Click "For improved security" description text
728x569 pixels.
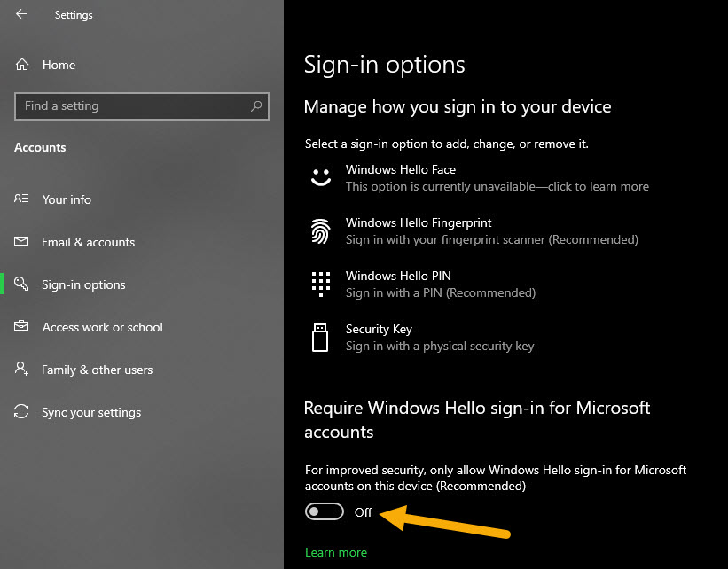pyautogui.click(x=496, y=478)
